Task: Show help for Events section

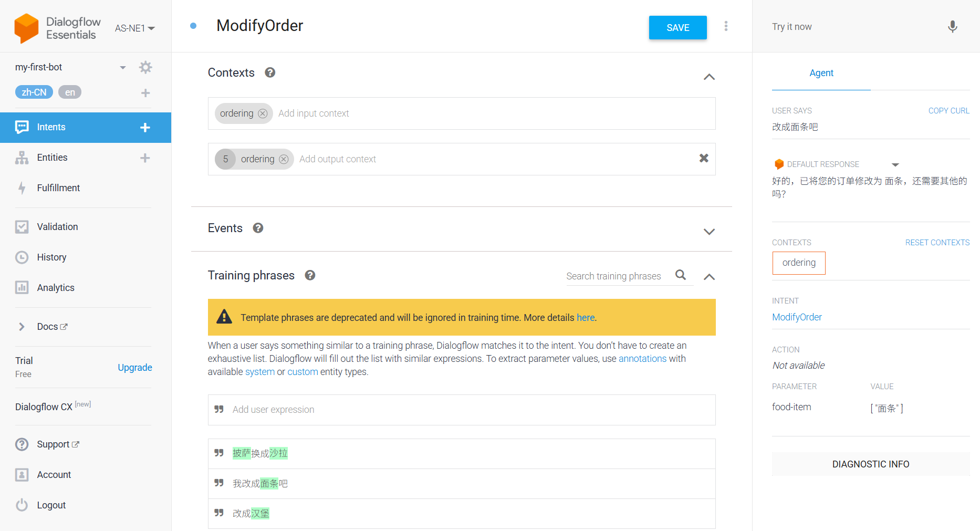Action: coord(258,228)
